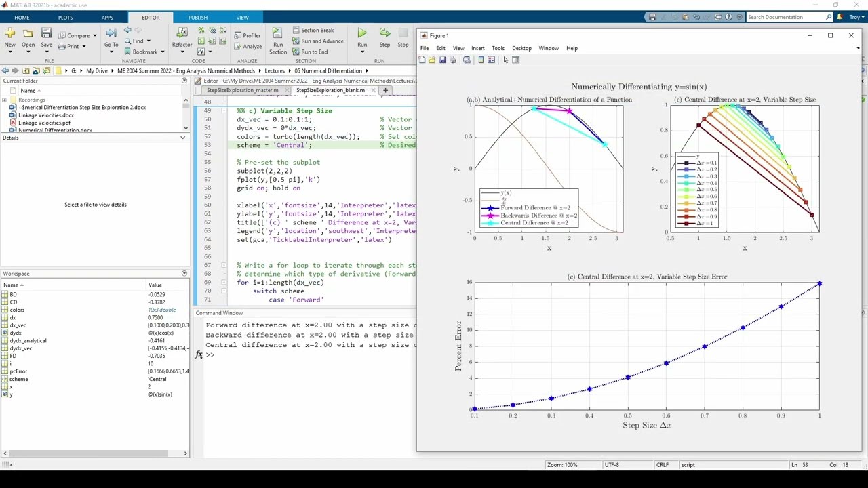The image size is (868, 488).
Task: Click the Value column header in Workspace
Action: point(155,285)
